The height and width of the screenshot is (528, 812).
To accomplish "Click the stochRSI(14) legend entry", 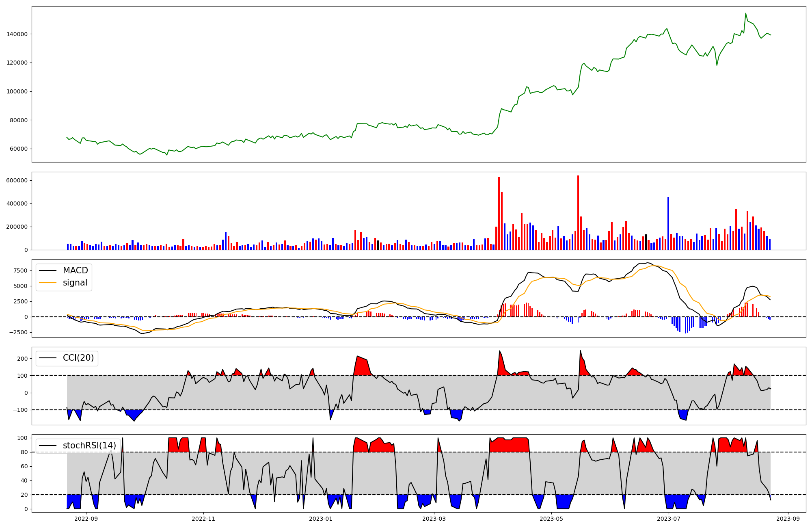I will [x=89, y=446].
